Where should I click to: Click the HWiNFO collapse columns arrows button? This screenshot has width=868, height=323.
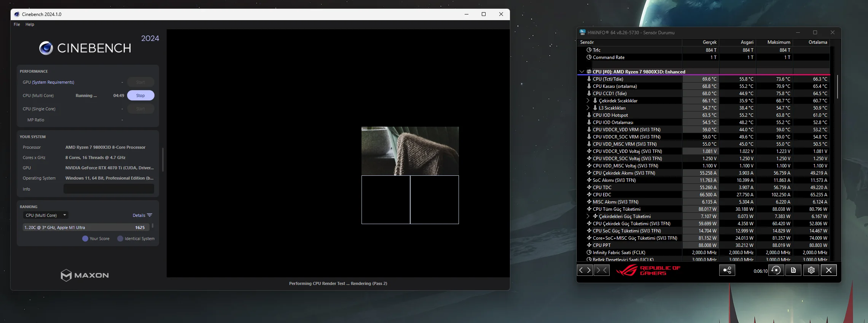point(601,270)
